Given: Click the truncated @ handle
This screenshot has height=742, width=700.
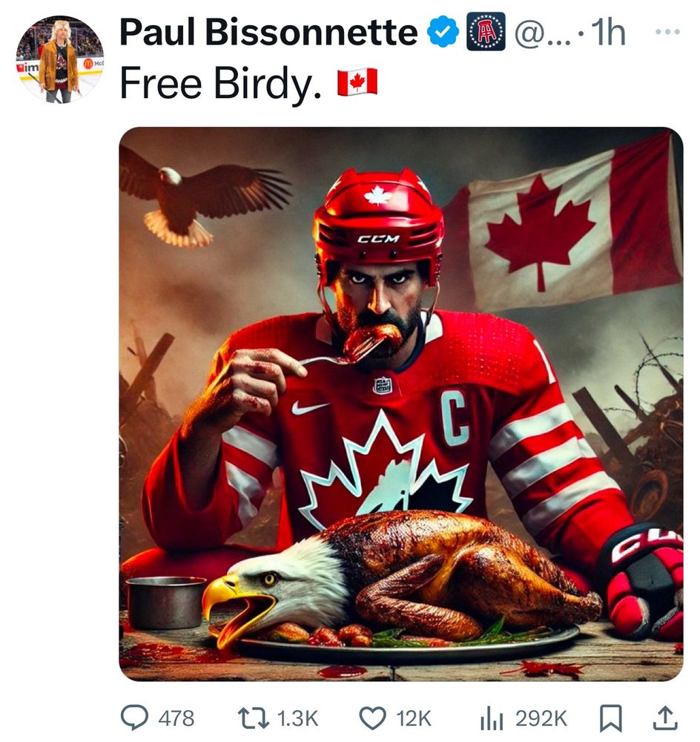Looking at the screenshot, I should coord(543,33).
